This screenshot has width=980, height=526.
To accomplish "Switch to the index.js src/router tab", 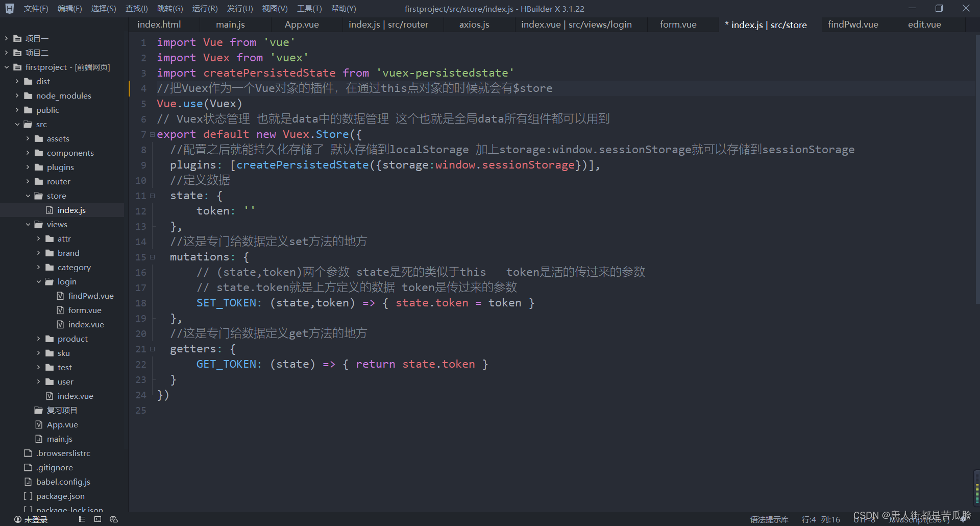I will click(x=388, y=25).
